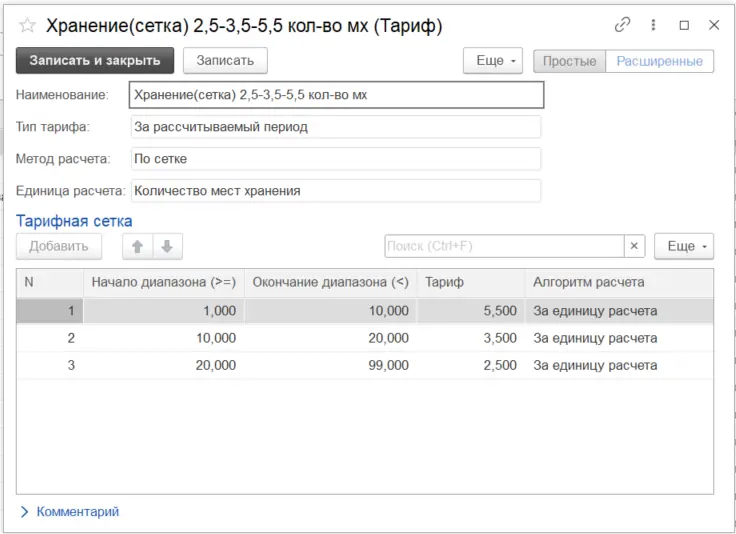Expand the Комментарий section
736x534 pixels.
pos(69,511)
